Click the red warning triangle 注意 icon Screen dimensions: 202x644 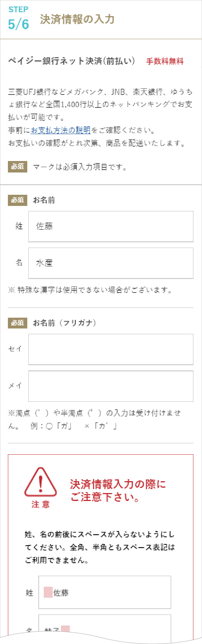[x=41, y=487]
